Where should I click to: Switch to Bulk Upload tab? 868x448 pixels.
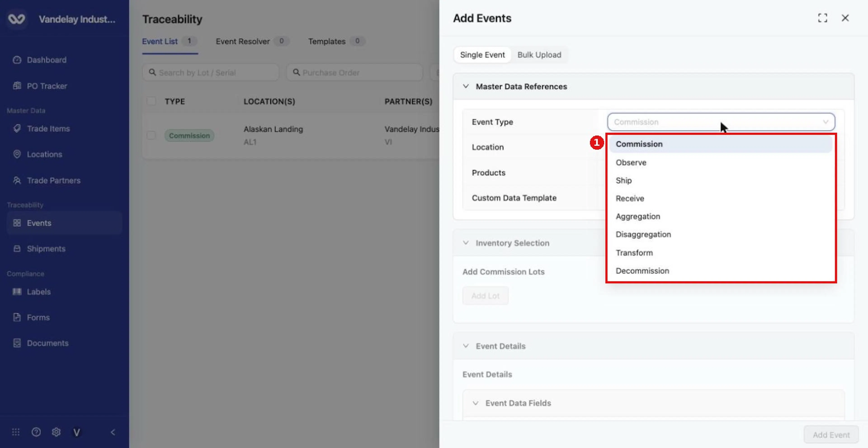pos(539,55)
